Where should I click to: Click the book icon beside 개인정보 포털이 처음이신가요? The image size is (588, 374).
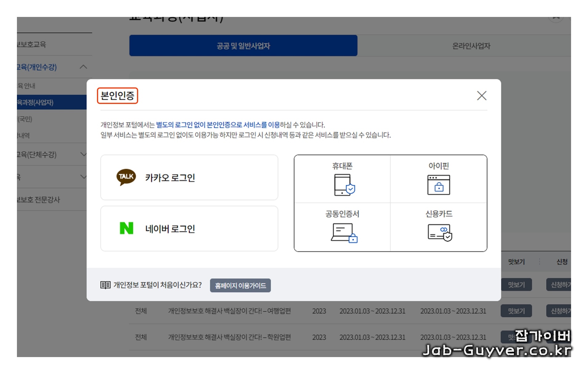(x=105, y=285)
